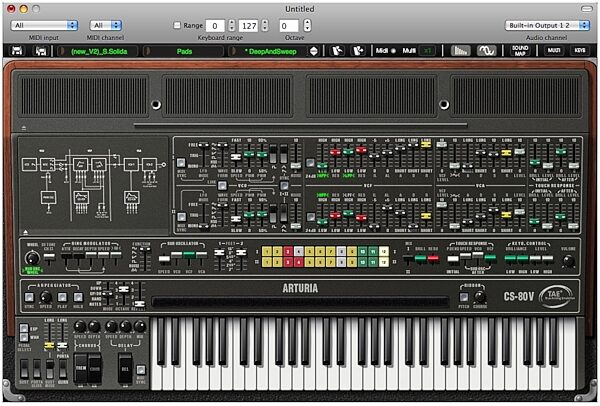
Task: Click the TAE logo badge
Action: click(556, 297)
